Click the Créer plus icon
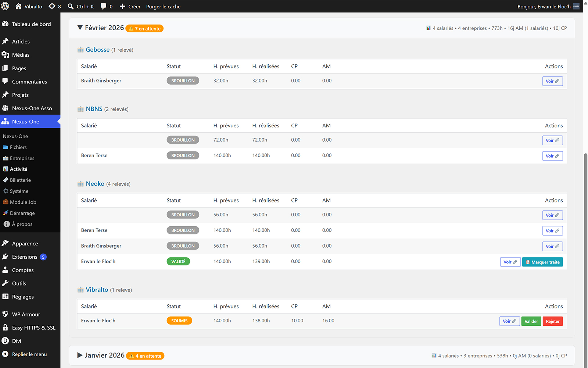The image size is (588, 368). point(122,6)
